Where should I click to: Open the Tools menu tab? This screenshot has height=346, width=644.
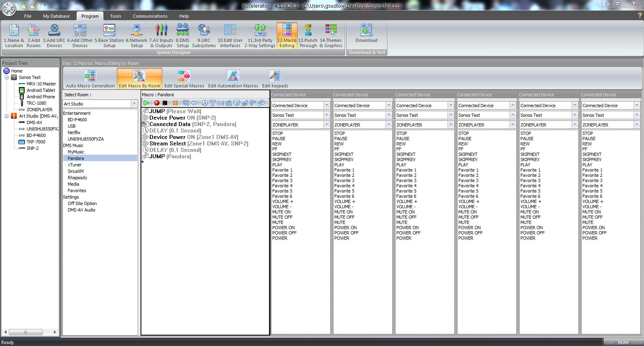(116, 16)
